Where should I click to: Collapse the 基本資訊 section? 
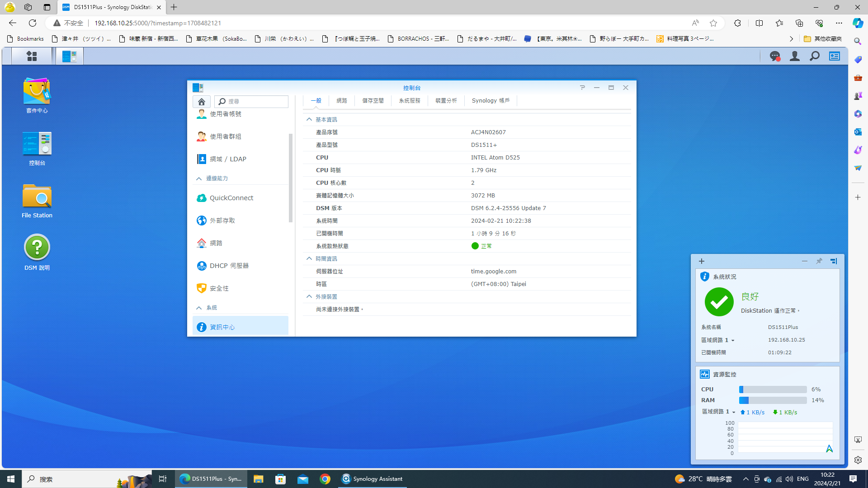[x=309, y=119]
